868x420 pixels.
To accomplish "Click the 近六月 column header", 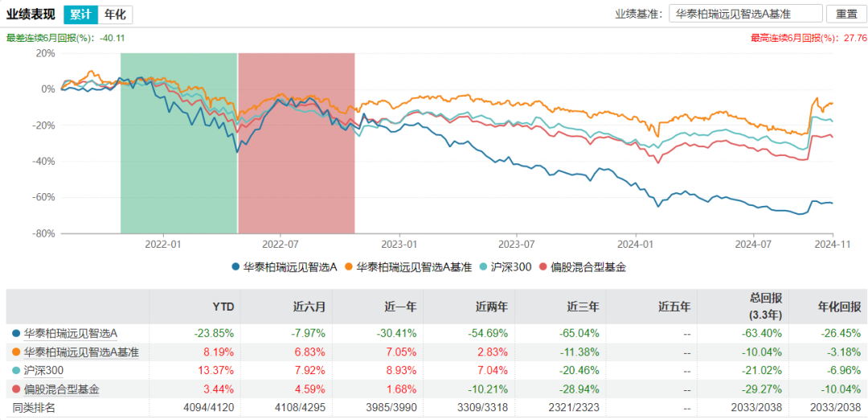I will 308,307.
